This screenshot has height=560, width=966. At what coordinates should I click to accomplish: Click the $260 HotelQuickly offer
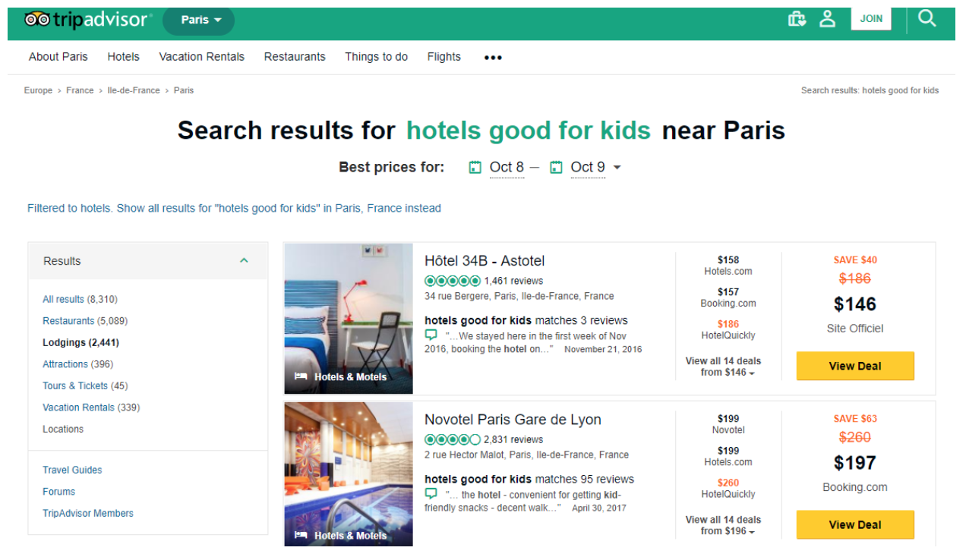tap(728, 488)
